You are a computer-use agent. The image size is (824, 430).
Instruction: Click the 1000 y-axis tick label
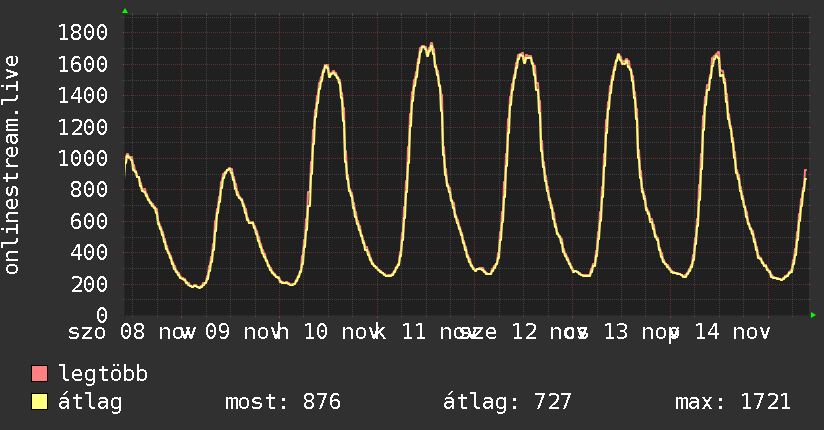tap(82, 159)
